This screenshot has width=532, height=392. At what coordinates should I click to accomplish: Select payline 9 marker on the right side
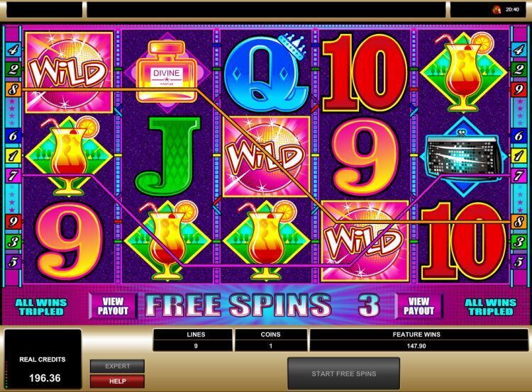(x=519, y=89)
